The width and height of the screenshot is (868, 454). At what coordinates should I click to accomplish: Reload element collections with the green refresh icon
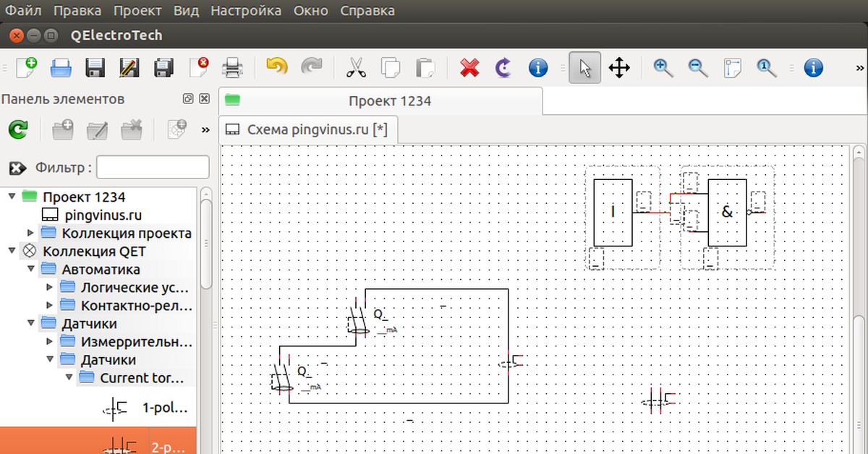[x=17, y=129]
